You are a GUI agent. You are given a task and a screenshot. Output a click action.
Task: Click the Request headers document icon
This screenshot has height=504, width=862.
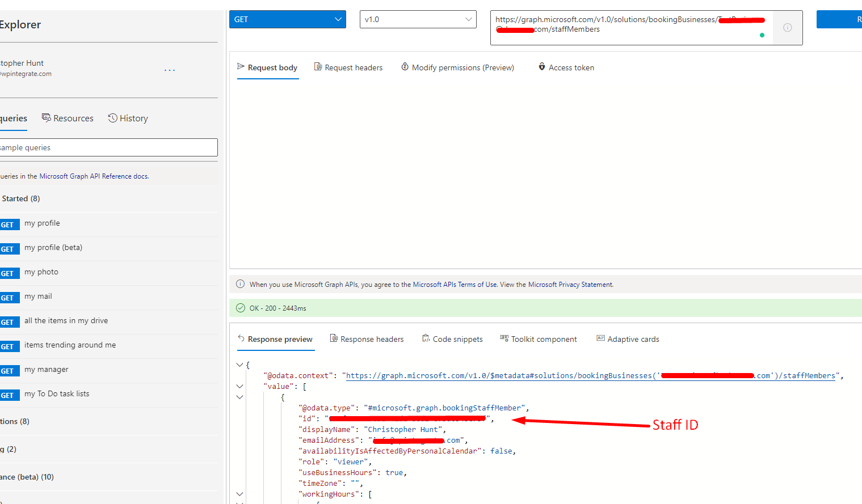pos(318,67)
